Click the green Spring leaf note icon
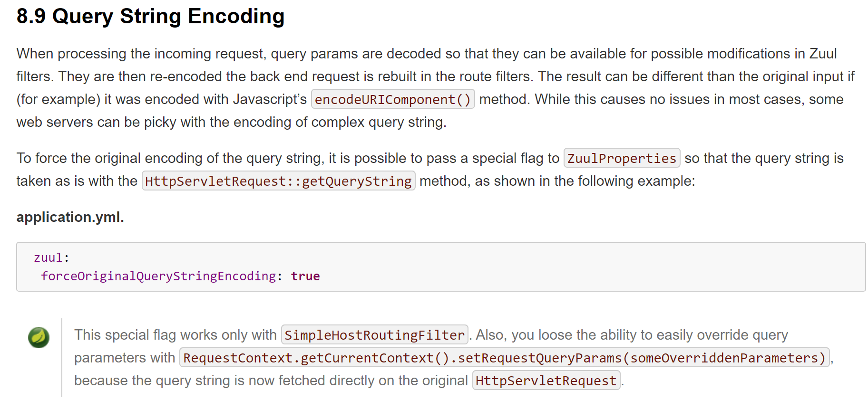Viewport: 868px width, 400px height. coord(39,337)
